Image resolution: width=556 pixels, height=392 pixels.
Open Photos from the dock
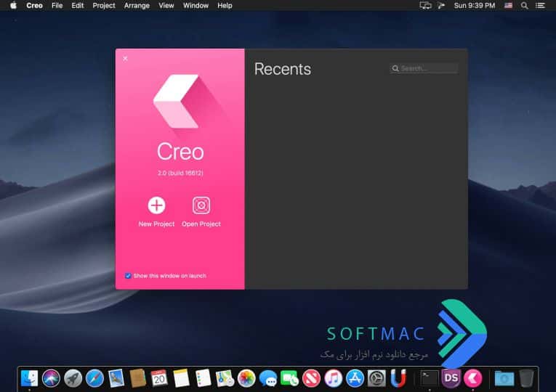click(x=246, y=377)
